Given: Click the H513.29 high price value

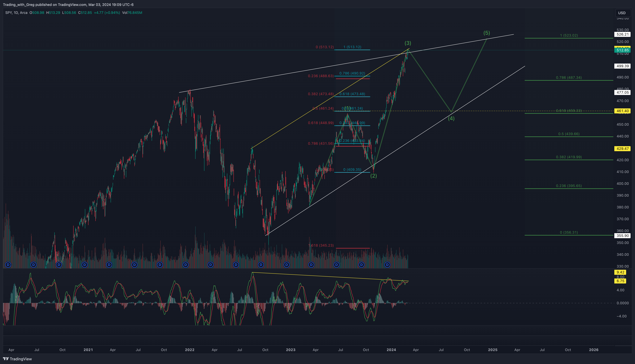Looking at the screenshot, I should coord(53,13).
